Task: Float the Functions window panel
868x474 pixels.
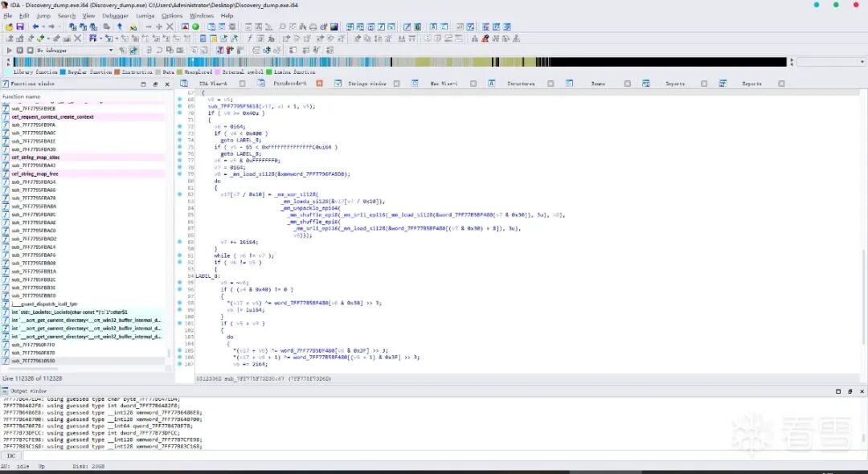Action: [x=156, y=84]
